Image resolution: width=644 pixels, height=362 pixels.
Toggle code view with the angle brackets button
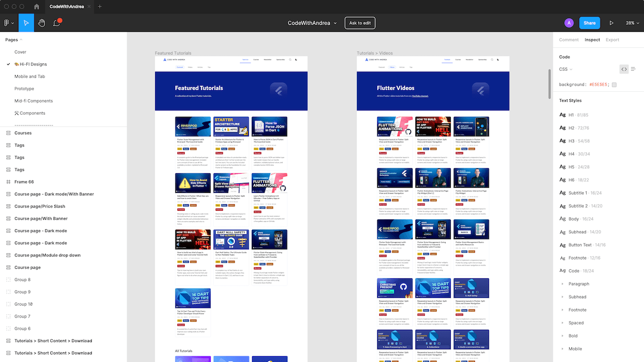pos(624,69)
